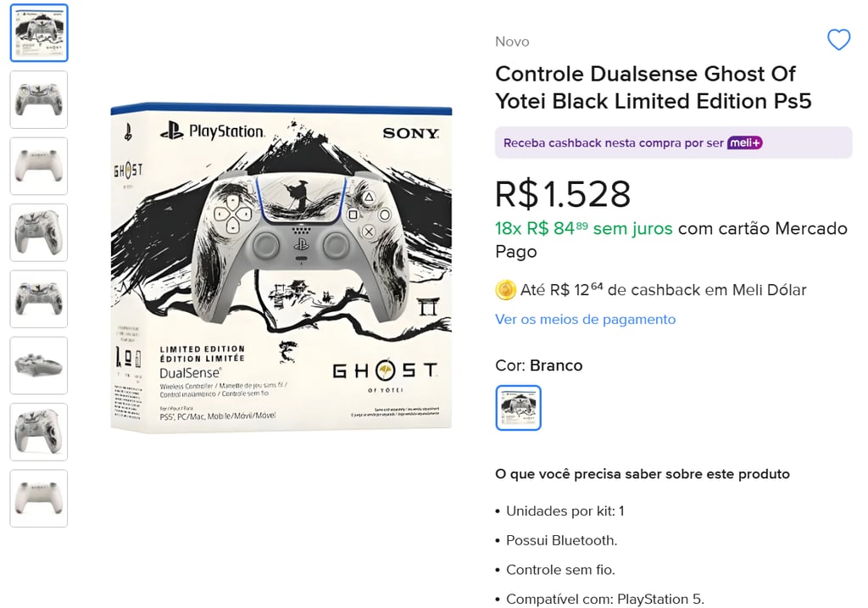
Task: Click 'O que você precisa saber' heading
Action: point(643,474)
